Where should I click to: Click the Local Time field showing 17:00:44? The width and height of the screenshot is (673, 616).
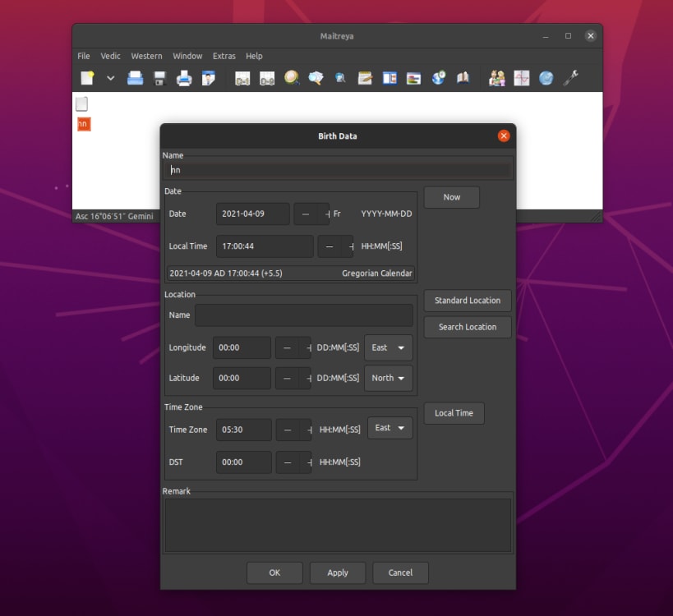pyautogui.click(x=265, y=246)
